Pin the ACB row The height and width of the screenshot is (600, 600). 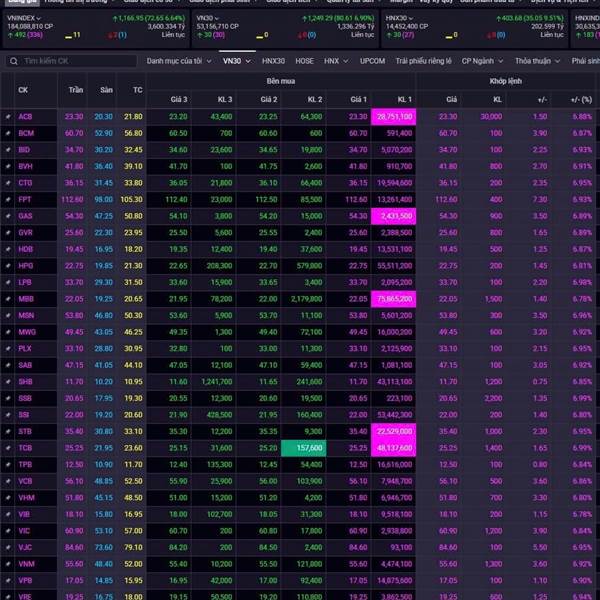8,117
